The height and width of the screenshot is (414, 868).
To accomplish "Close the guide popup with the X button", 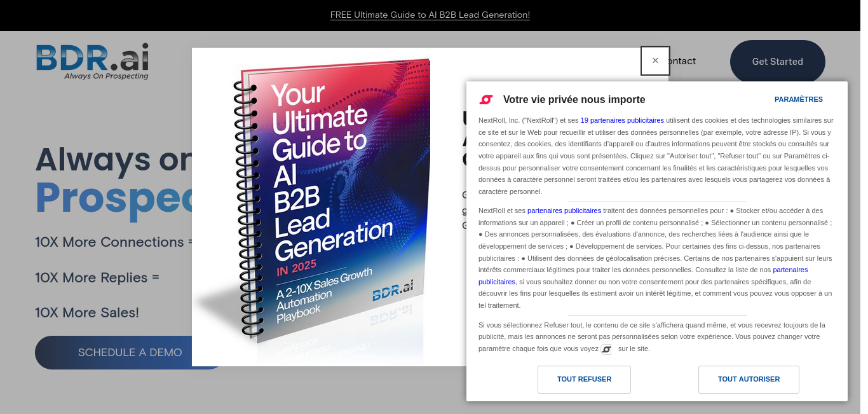I will point(655,61).
